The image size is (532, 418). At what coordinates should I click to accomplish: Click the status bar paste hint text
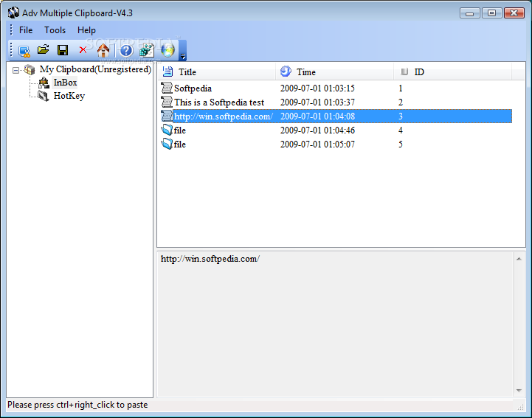pyautogui.click(x=77, y=405)
